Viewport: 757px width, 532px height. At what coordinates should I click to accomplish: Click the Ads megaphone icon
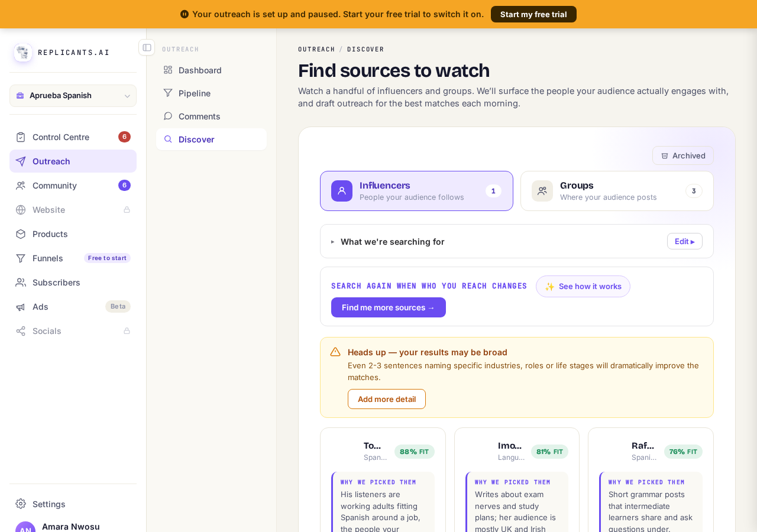click(21, 307)
